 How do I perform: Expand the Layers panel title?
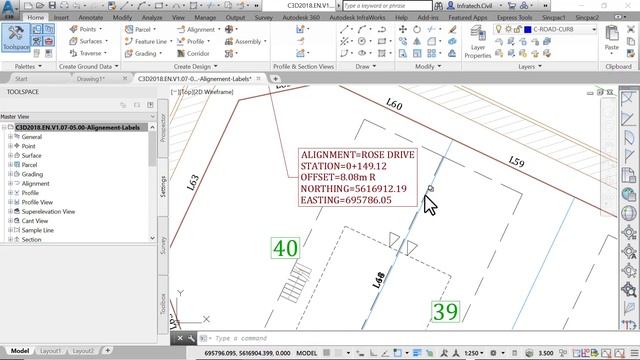pos(530,66)
